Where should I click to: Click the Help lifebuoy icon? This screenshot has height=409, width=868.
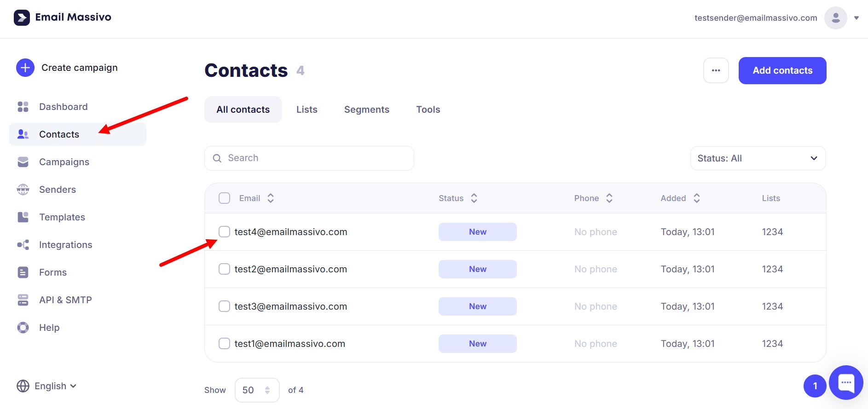23,328
